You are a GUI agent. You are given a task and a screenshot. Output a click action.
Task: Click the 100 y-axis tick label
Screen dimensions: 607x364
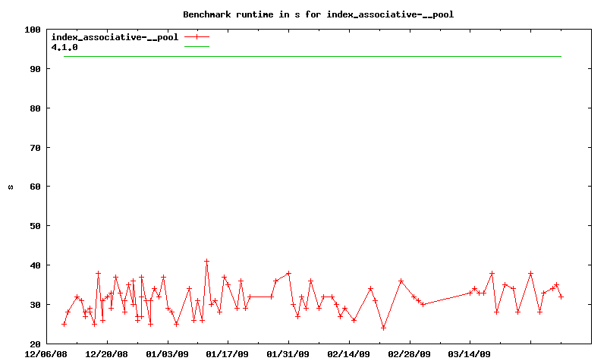click(33, 30)
